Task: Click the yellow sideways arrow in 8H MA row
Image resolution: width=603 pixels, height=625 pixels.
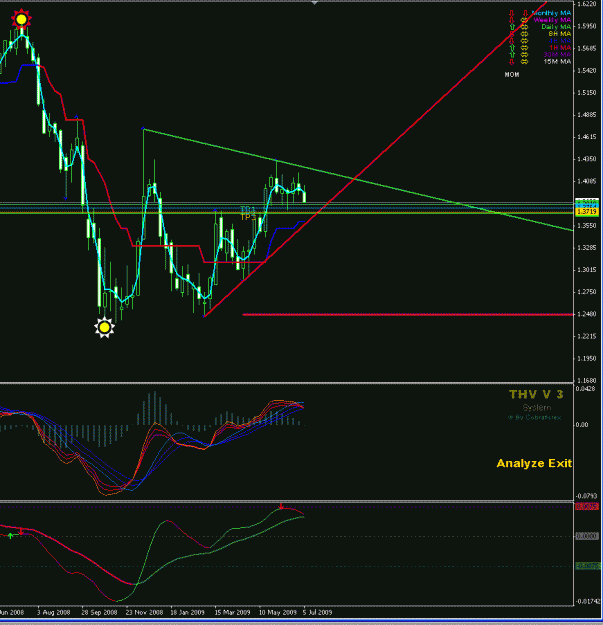Action: pyautogui.click(x=524, y=34)
